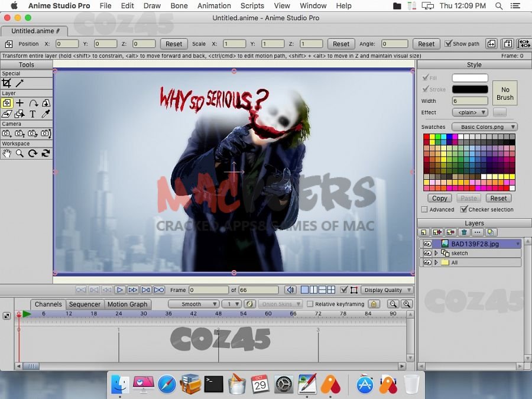Select the magnifier Zoom Workspace tool
The height and width of the screenshot is (399, 532).
coord(20,153)
